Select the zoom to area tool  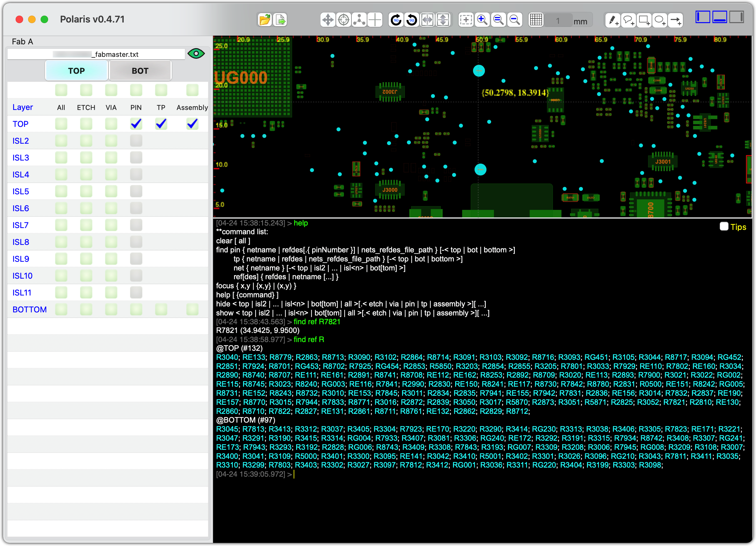[466, 20]
